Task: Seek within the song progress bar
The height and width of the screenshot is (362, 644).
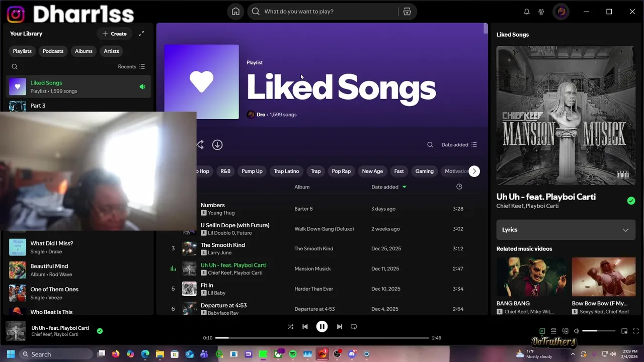Action: [322, 338]
